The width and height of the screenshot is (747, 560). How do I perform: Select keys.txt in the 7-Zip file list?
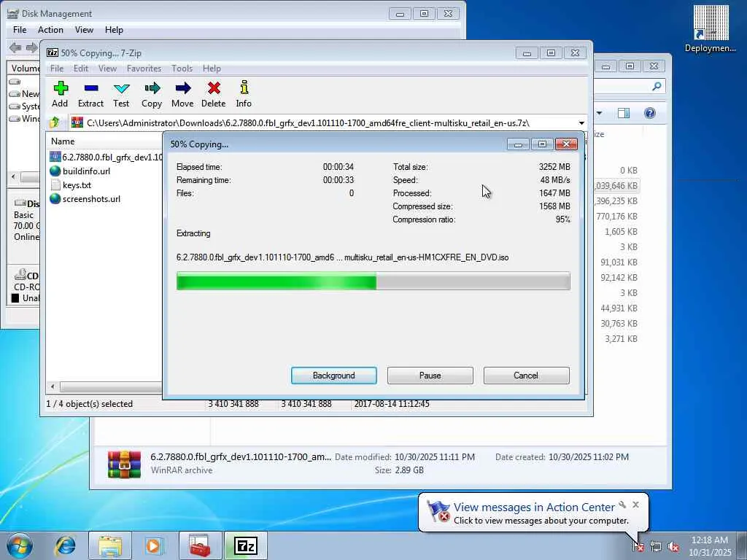77,184
